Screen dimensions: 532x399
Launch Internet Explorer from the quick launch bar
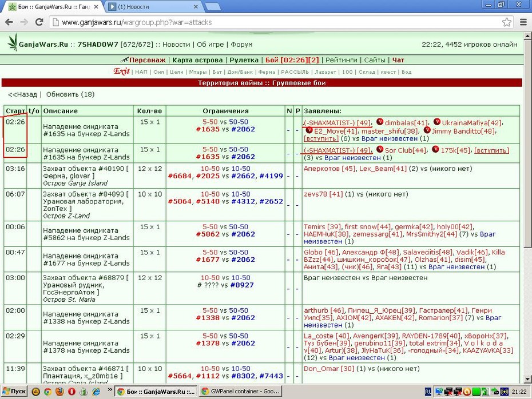point(96,392)
